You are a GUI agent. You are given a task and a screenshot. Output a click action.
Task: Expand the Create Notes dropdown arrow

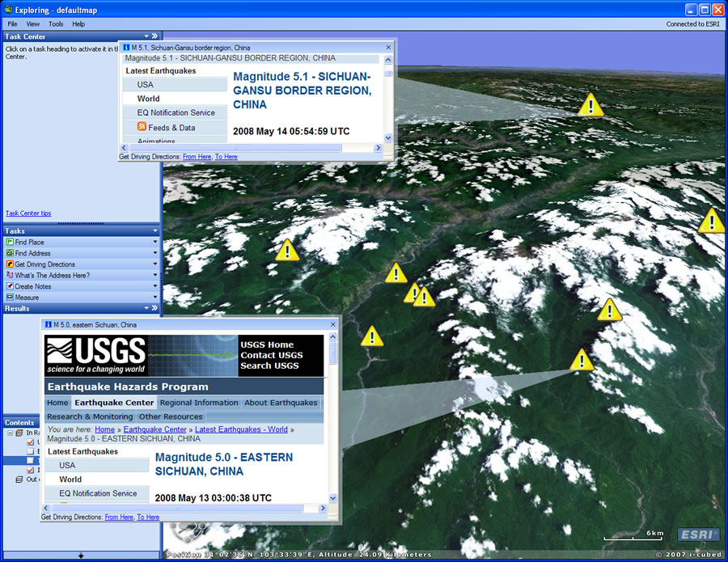(x=155, y=286)
